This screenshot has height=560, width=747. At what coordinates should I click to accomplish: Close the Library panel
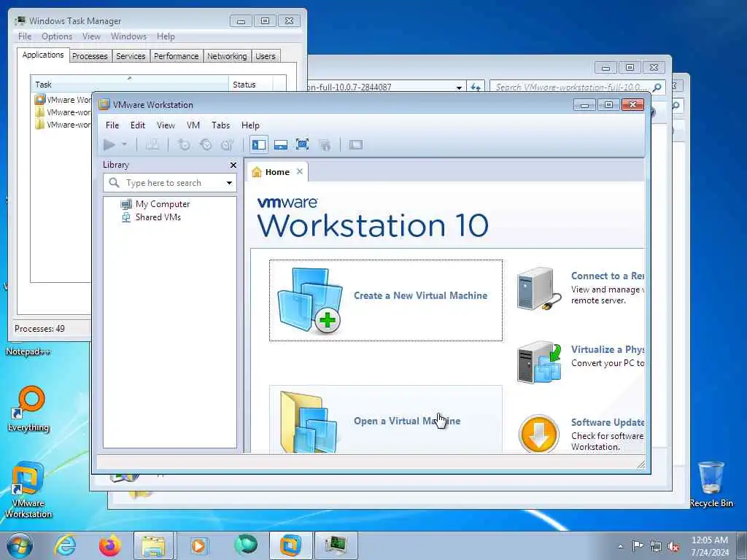click(233, 166)
